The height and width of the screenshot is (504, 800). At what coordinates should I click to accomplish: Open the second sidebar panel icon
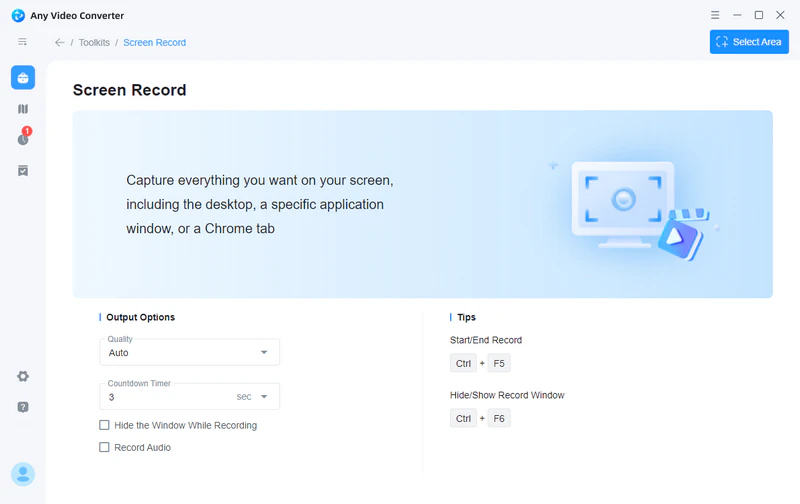click(x=23, y=109)
